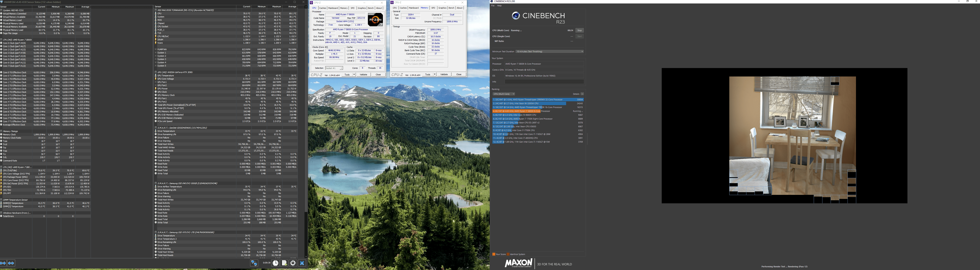Click Tools button in first CPU-Z window

(x=347, y=75)
